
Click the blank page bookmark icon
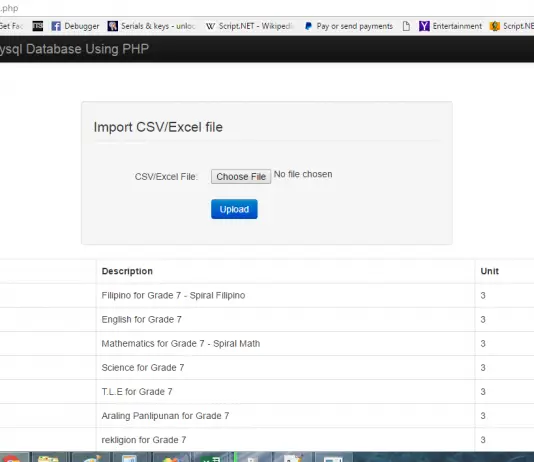(406, 26)
